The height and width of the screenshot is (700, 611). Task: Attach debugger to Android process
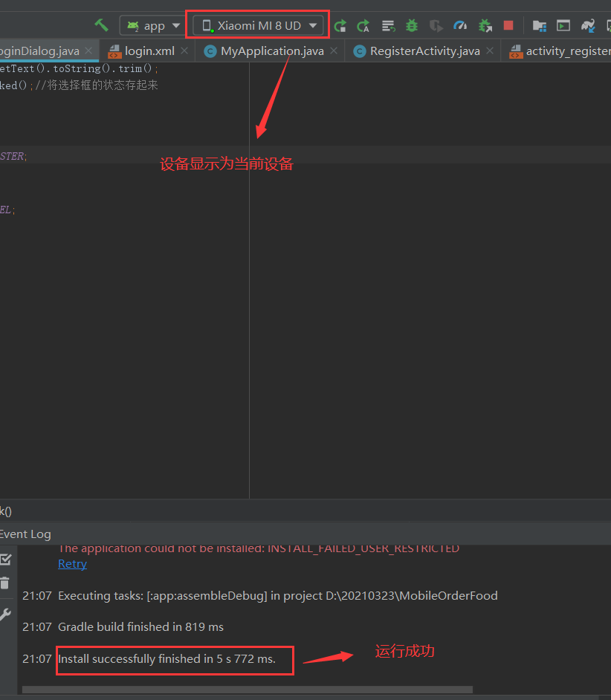(x=485, y=25)
